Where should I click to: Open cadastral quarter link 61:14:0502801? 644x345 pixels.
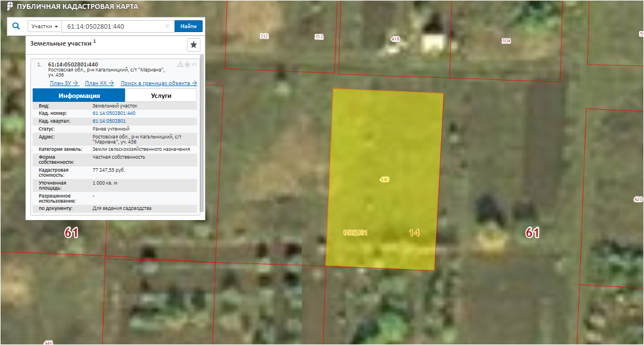[x=109, y=121]
